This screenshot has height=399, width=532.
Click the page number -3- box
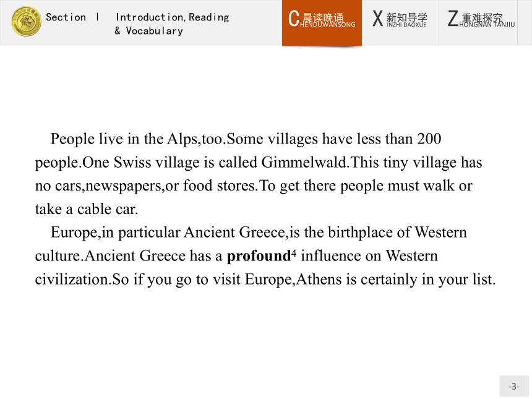click(513, 386)
